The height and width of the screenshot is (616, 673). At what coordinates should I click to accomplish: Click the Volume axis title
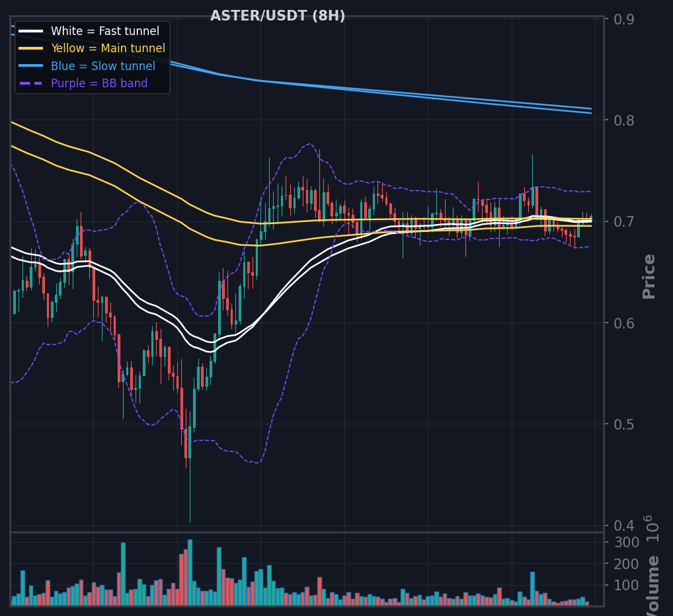tap(653, 586)
